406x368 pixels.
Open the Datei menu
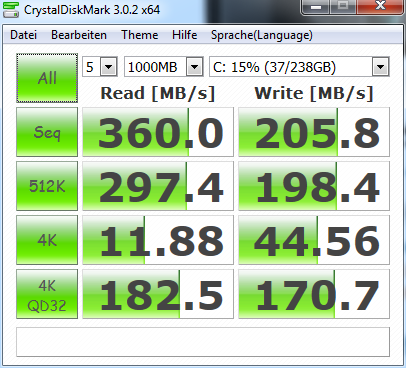[23, 35]
